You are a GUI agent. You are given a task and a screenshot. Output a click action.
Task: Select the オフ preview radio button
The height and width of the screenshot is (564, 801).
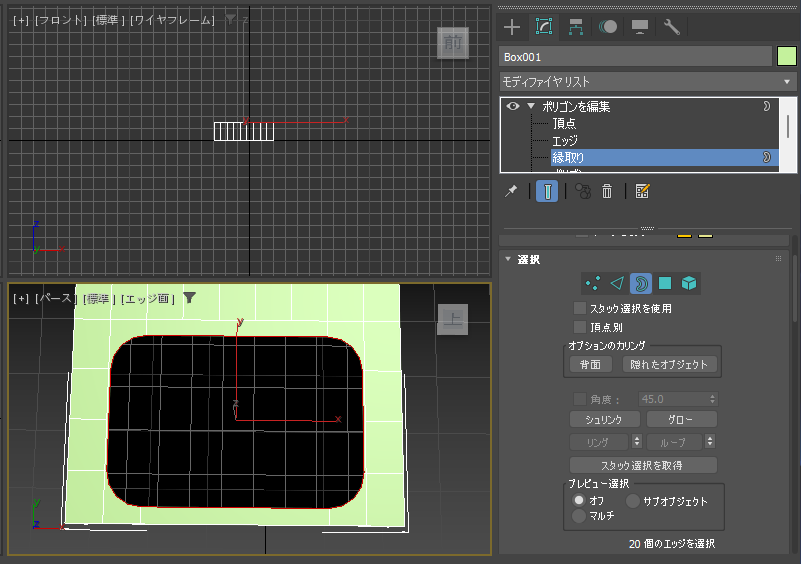pos(579,500)
